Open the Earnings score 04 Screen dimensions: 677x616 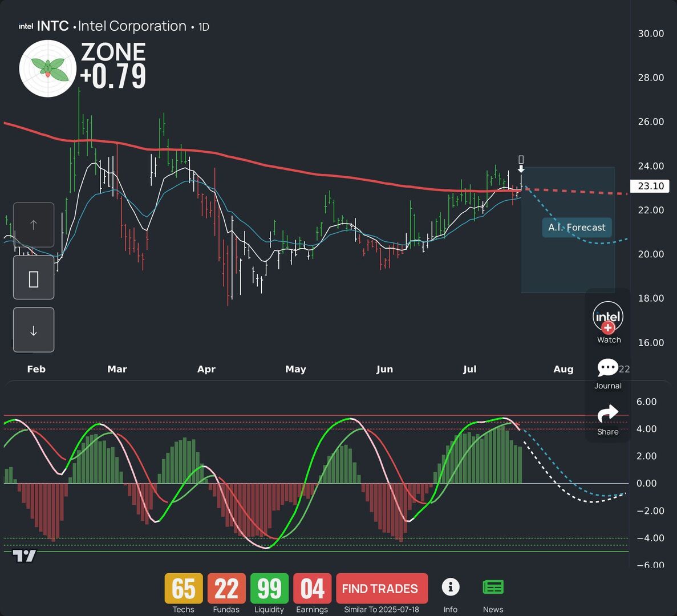[312, 589]
